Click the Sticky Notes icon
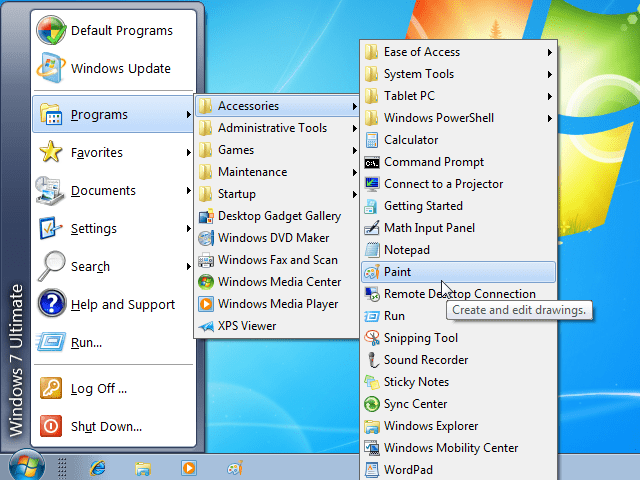Screen dimensions: 640x480 pyautogui.click(x=371, y=382)
